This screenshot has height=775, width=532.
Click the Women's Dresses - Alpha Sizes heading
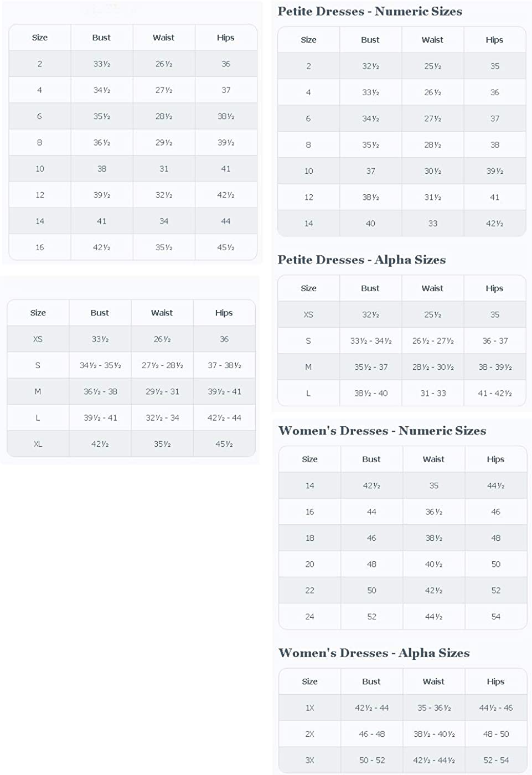374,653
